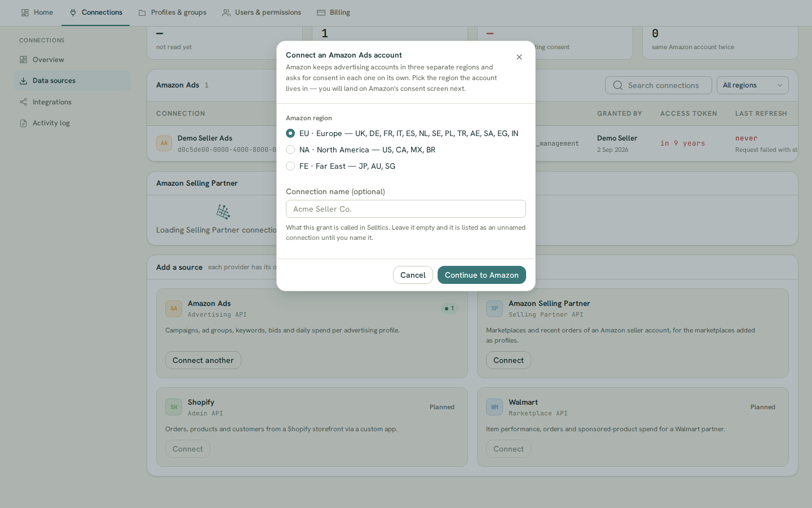The height and width of the screenshot is (508, 812).
Task: Click the GRANTED BY column header
Action: click(619, 113)
